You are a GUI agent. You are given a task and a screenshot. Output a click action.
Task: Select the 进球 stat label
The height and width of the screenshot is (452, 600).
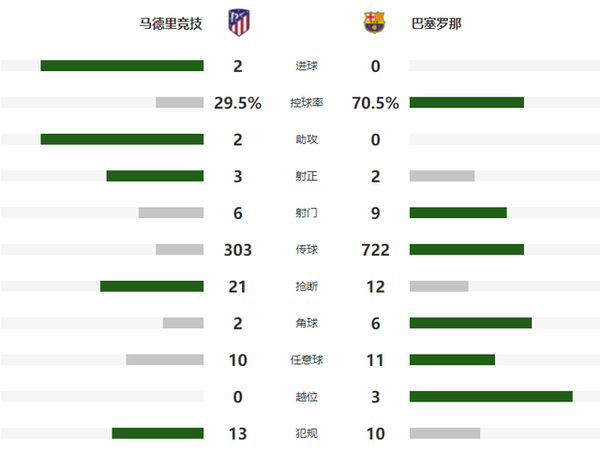pyautogui.click(x=307, y=66)
